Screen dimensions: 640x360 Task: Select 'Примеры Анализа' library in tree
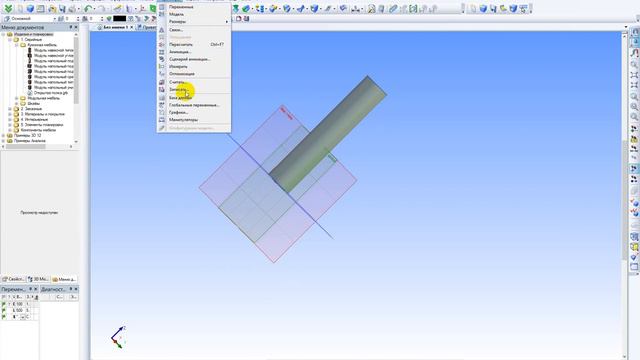pyautogui.click(x=29, y=141)
